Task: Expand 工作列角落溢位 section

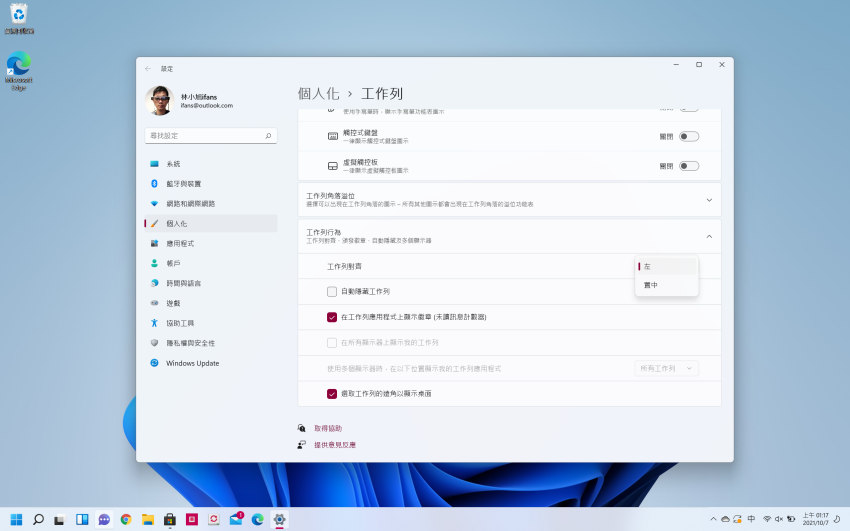Action: click(x=510, y=200)
